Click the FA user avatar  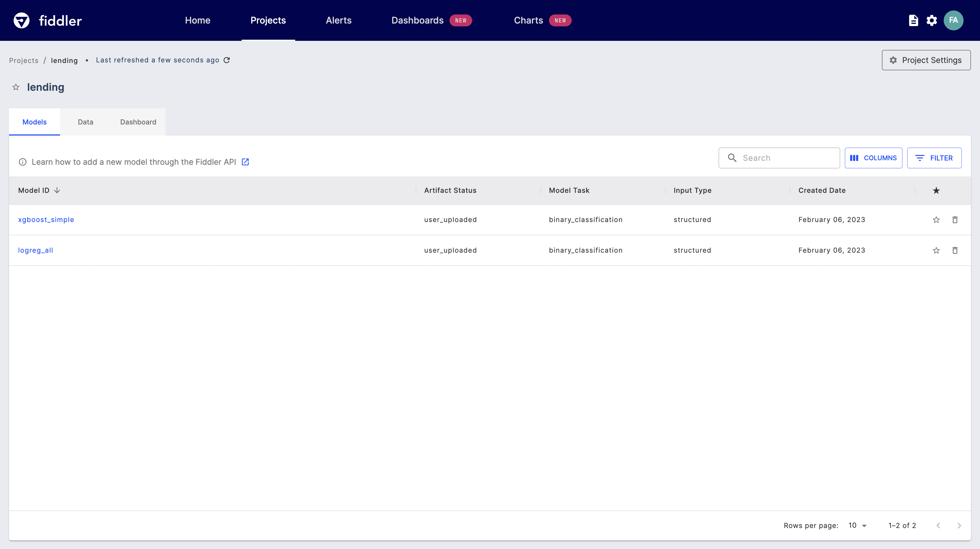click(x=953, y=20)
